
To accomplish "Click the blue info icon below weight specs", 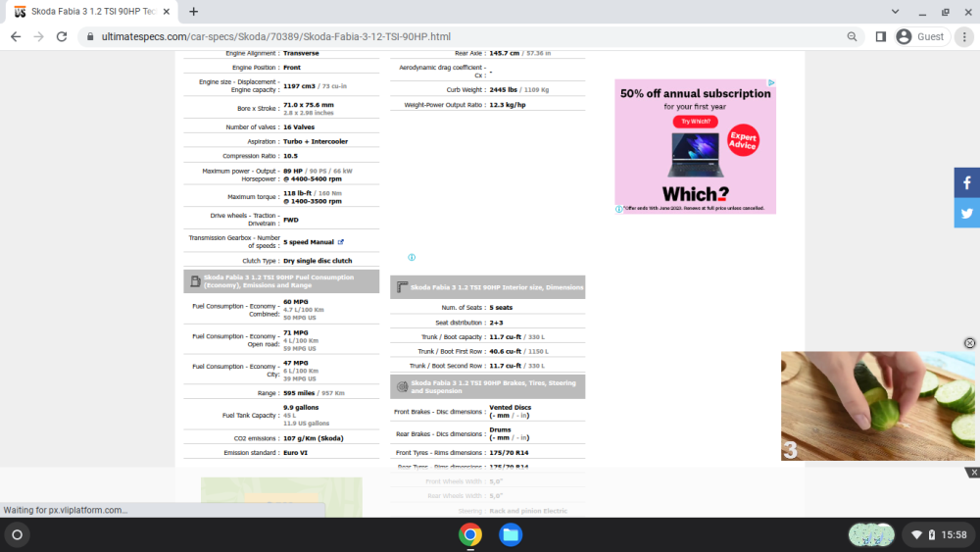I will point(412,257).
